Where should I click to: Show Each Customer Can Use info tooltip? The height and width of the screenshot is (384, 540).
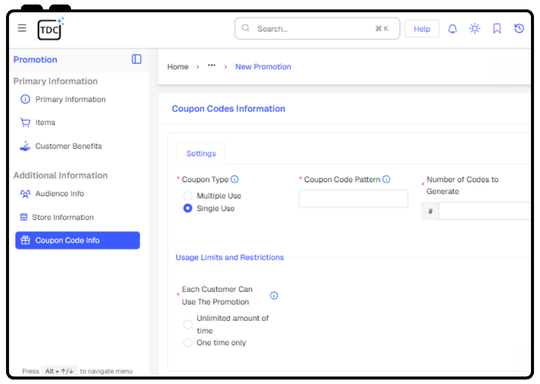coord(274,295)
